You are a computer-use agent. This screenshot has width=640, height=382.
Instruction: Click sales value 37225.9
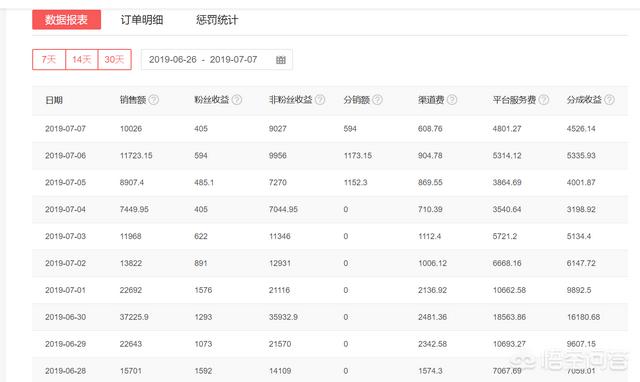tap(134, 317)
